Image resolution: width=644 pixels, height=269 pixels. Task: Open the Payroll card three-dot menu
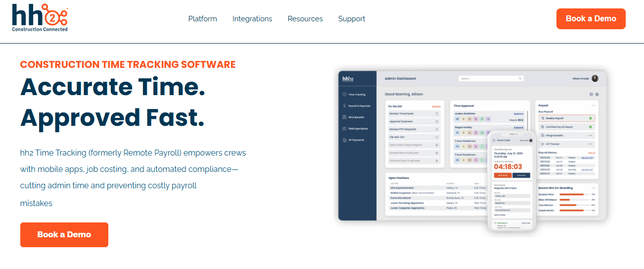click(594, 106)
